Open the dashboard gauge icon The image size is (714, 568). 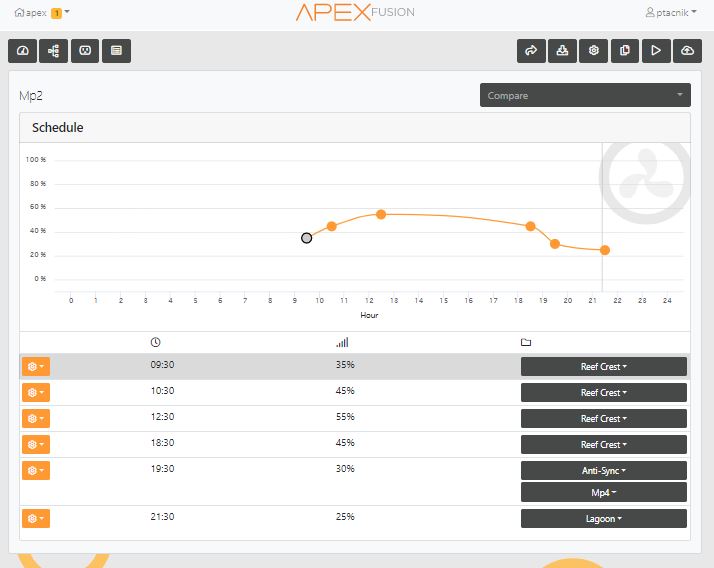click(x=22, y=51)
